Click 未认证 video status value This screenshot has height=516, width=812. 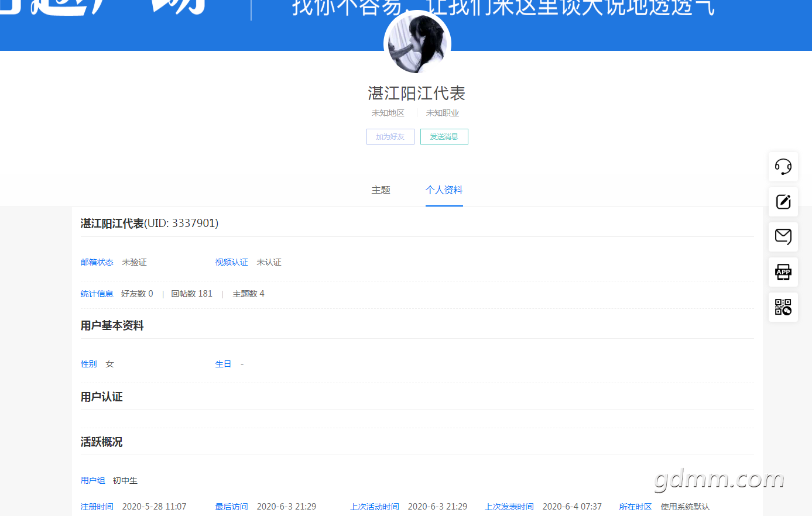pyautogui.click(x=269, y=262)
